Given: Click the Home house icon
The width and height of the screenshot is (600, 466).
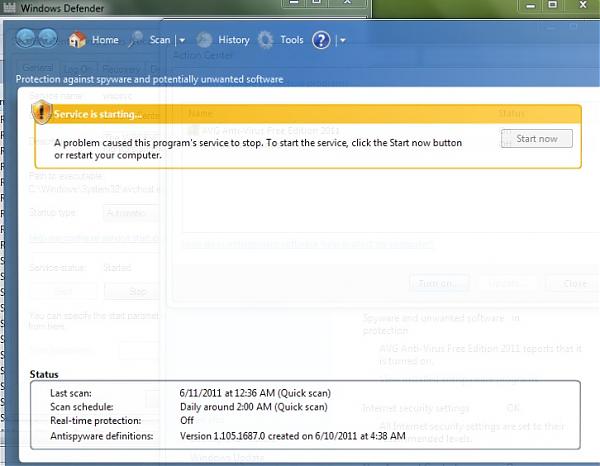Looking at the screenshot, I should click(77, 40).
